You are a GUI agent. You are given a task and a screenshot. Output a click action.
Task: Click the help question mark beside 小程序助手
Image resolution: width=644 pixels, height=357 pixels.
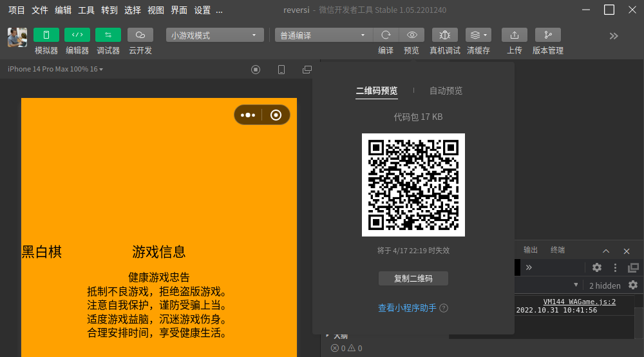444,308
